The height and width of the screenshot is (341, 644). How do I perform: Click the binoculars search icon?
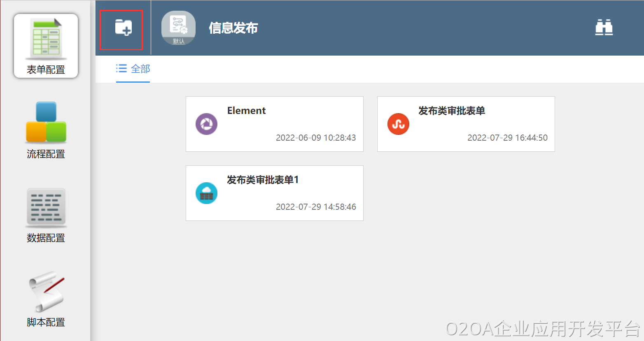click(604, 28)
